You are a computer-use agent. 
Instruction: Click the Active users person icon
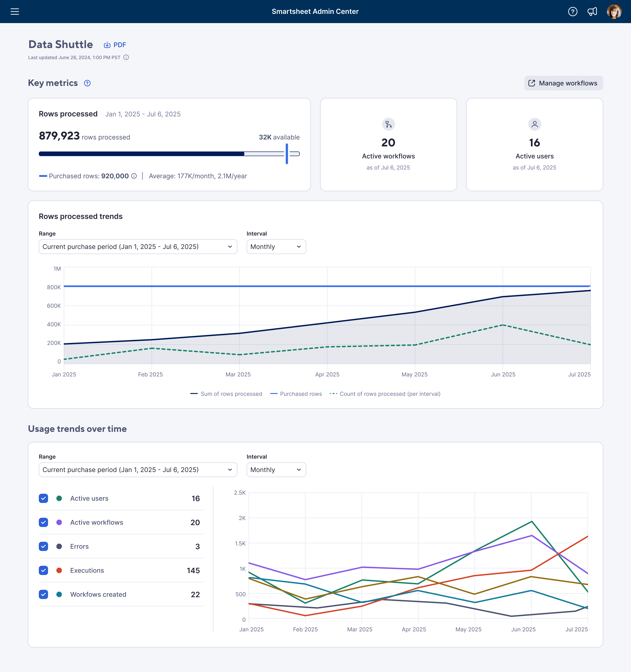[535, 124]
